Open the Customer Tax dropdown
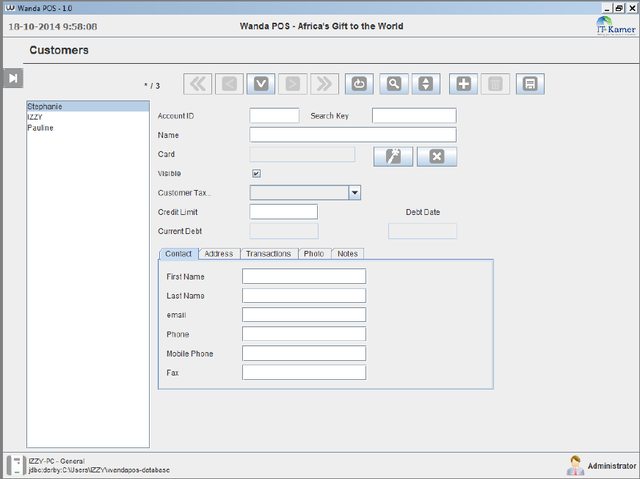The image size is (640, 479). click(354, 192)
